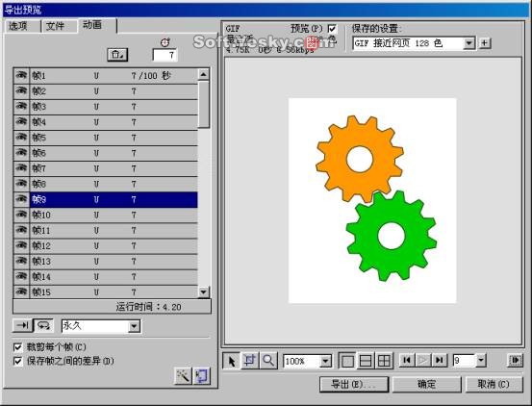
Task: Toggle the 预览(P) preview checkbox
Action: tap(332, 29)
